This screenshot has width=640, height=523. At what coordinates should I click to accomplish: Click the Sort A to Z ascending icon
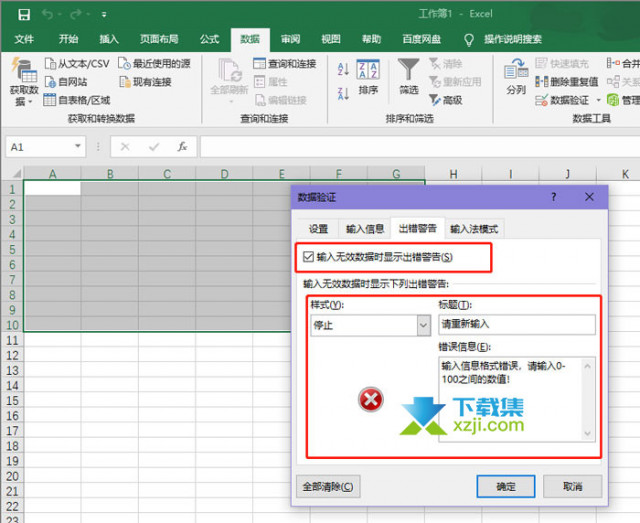pyautogui.click(x=343, y=68)
